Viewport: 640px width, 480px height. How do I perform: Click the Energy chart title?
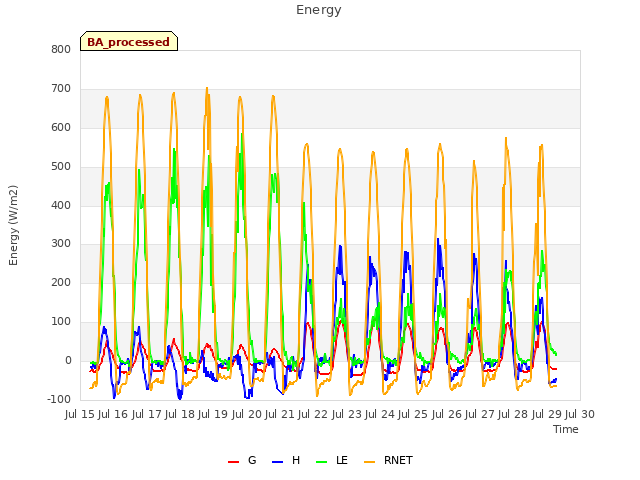click(x=319, y=10)
